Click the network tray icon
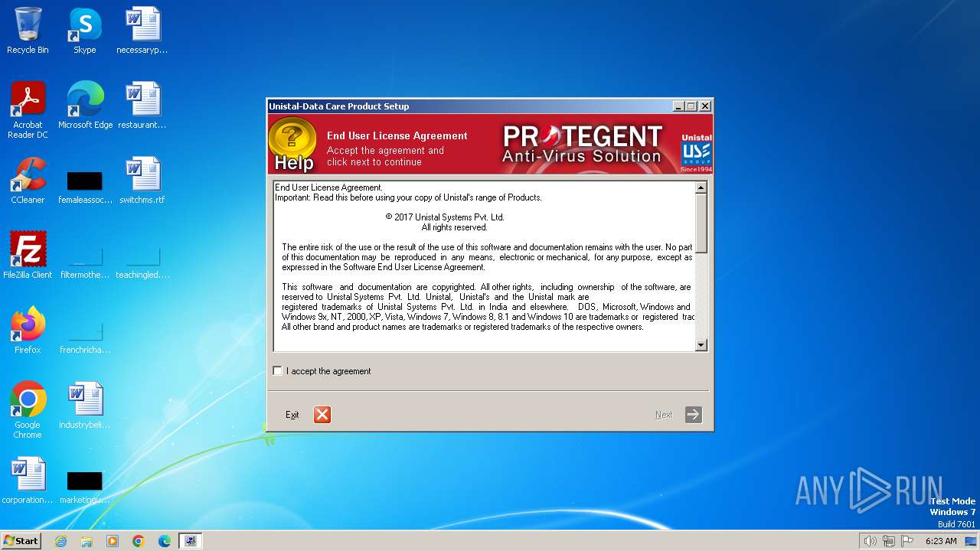 pyautogui.click(x=889, y=541)
